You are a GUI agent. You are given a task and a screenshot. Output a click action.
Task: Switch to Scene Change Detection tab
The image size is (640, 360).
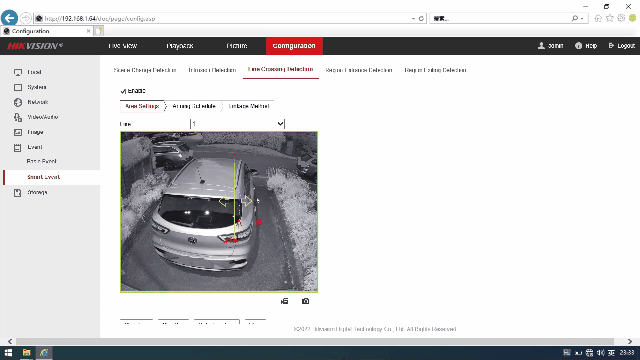145,70
